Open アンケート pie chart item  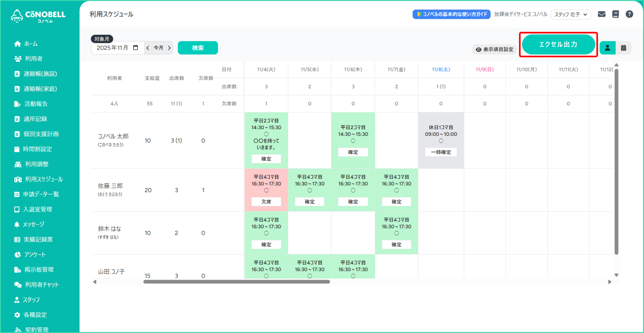pyautogui.click(x=17, y=255)
